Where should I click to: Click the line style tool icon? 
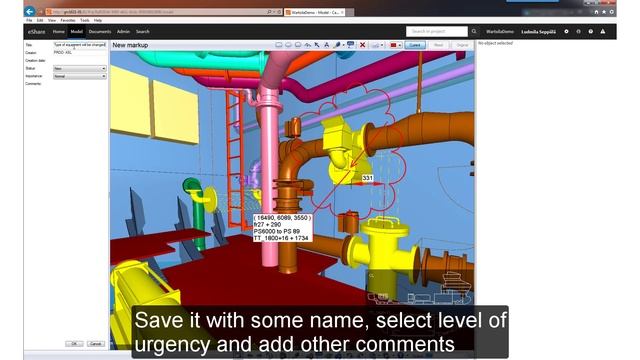tap(375, 45)
